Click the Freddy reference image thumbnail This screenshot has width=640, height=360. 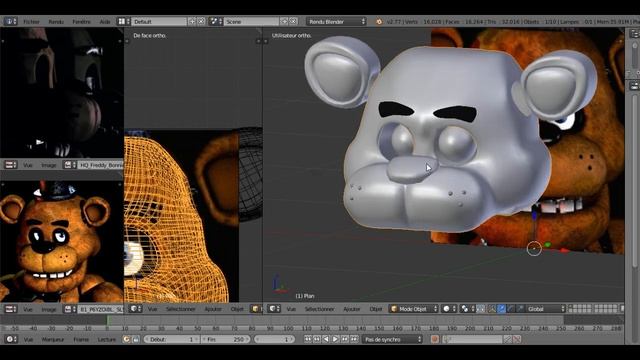[x=61, y=242]
